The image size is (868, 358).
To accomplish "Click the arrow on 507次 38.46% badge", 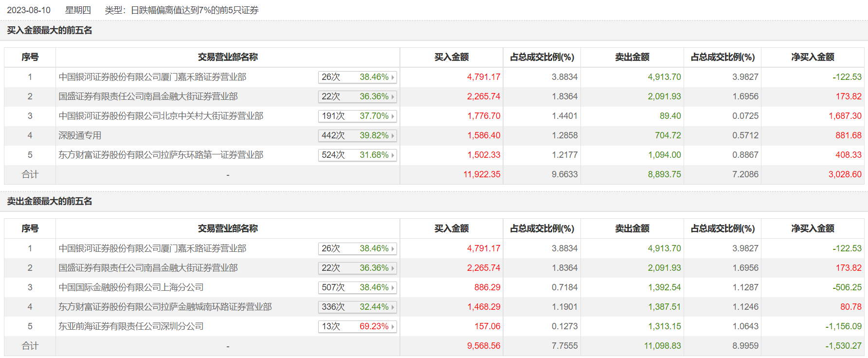I will click(393, 288).
